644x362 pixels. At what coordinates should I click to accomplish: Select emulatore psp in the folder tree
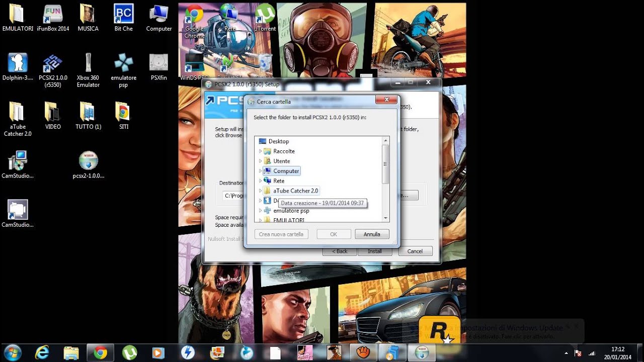point(291,211)
